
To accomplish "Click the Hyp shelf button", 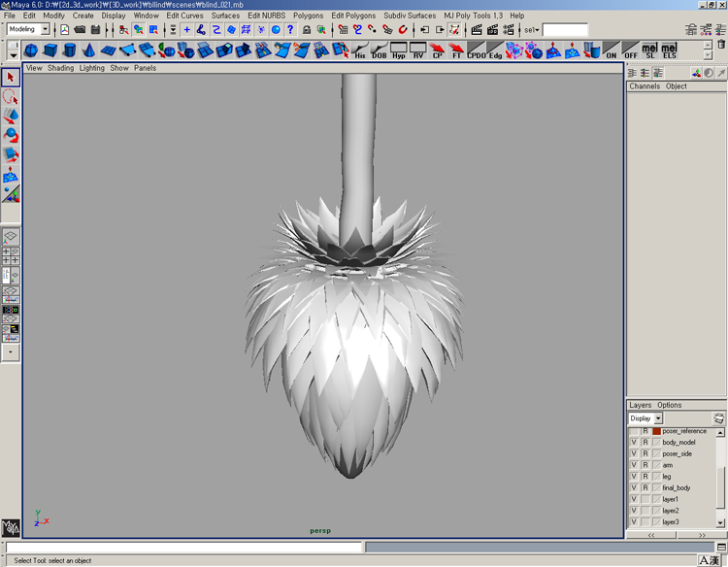I will click(398, 50).
